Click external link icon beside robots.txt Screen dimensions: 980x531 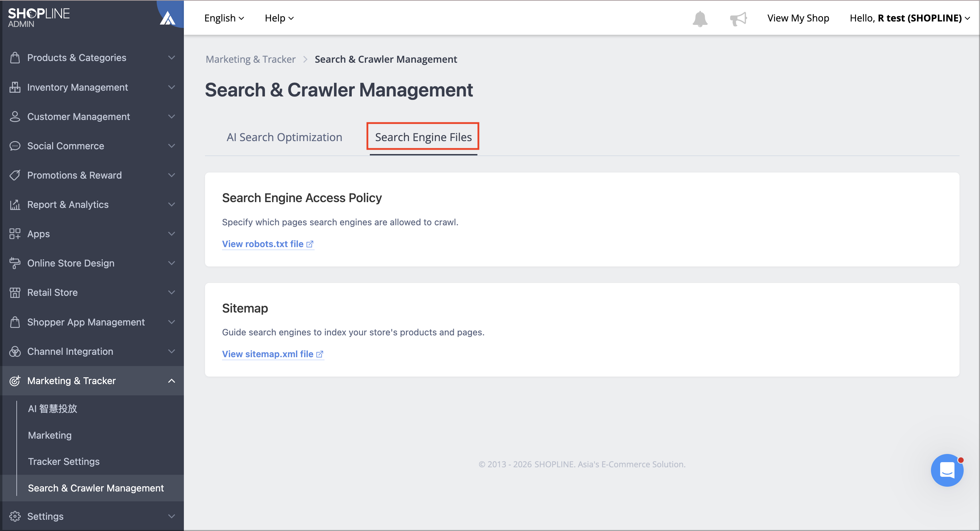click(x=310, y=244)
